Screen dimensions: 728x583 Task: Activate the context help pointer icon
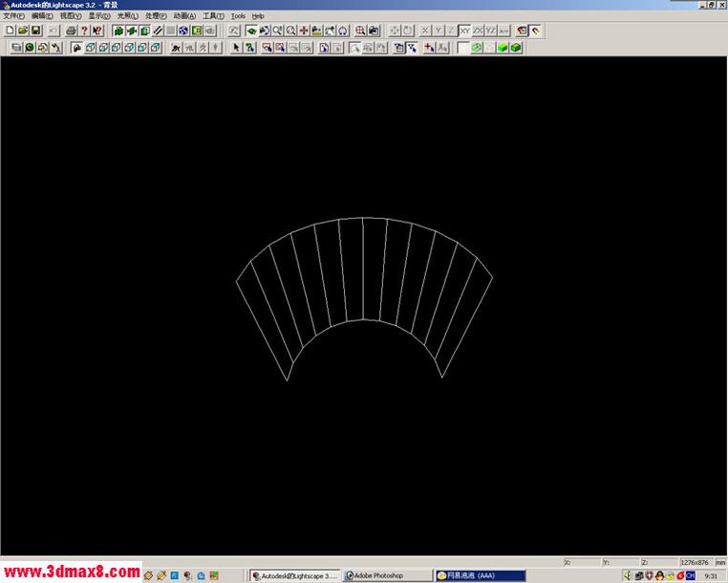point(97,31)
